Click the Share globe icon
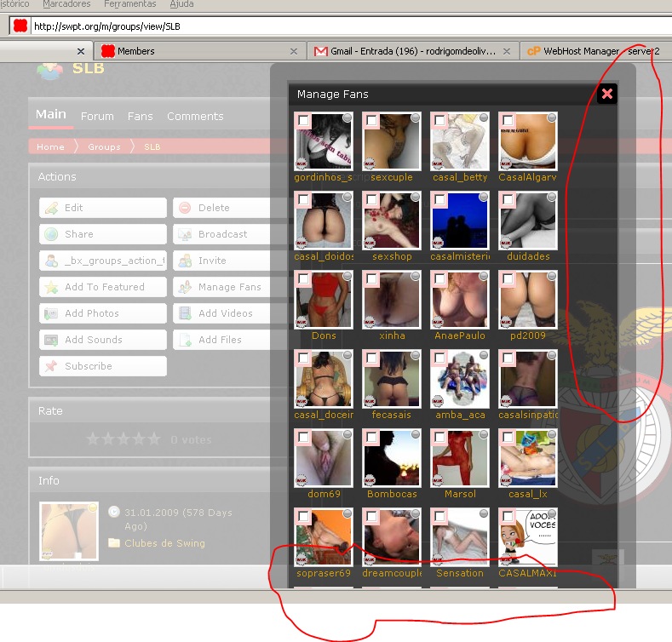Screen dimensions: 672x642 tap(51, 234)
